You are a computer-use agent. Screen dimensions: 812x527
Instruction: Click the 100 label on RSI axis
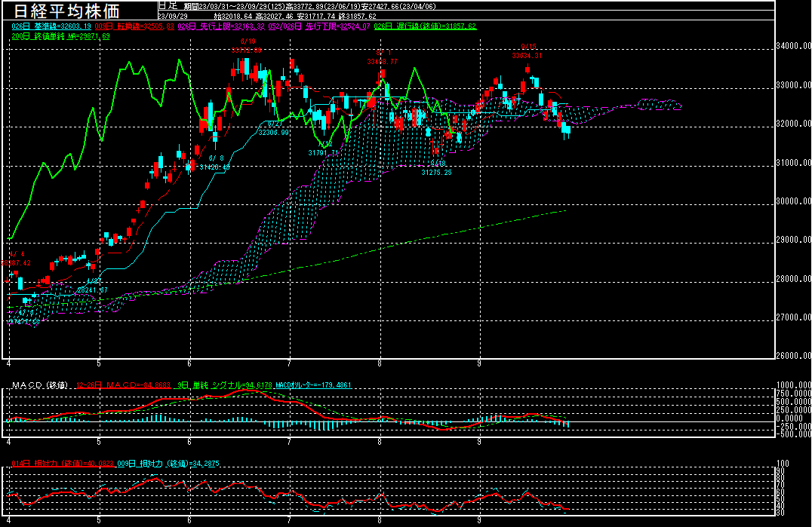point(783,464)
